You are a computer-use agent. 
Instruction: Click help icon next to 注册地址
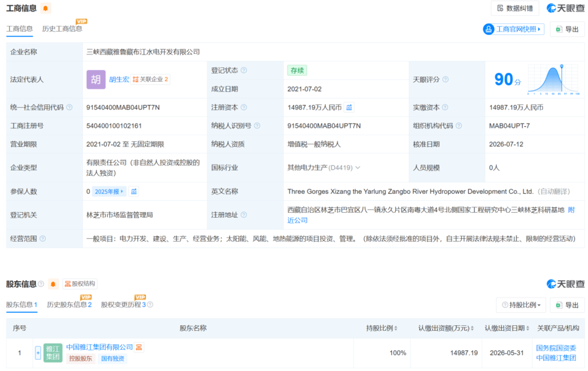(244, 215)
